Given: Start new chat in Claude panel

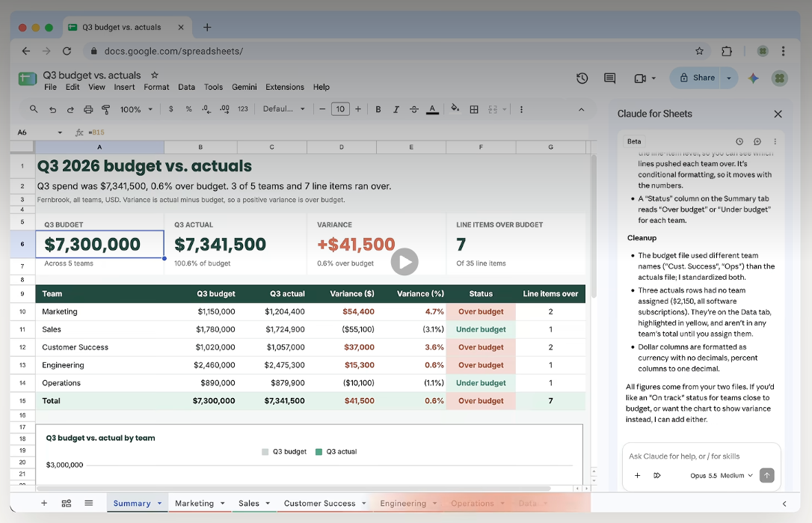Looking at the screenshot, I should (757, 141).
